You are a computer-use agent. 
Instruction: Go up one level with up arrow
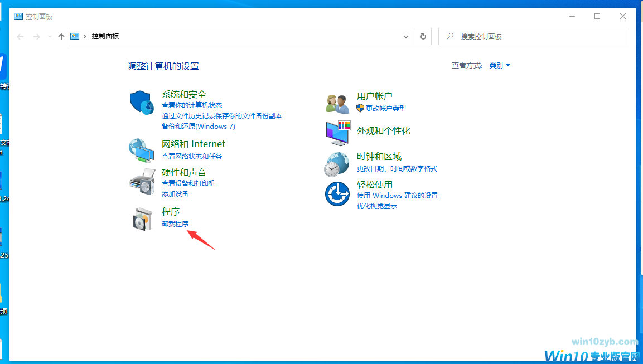coord(61,37)
